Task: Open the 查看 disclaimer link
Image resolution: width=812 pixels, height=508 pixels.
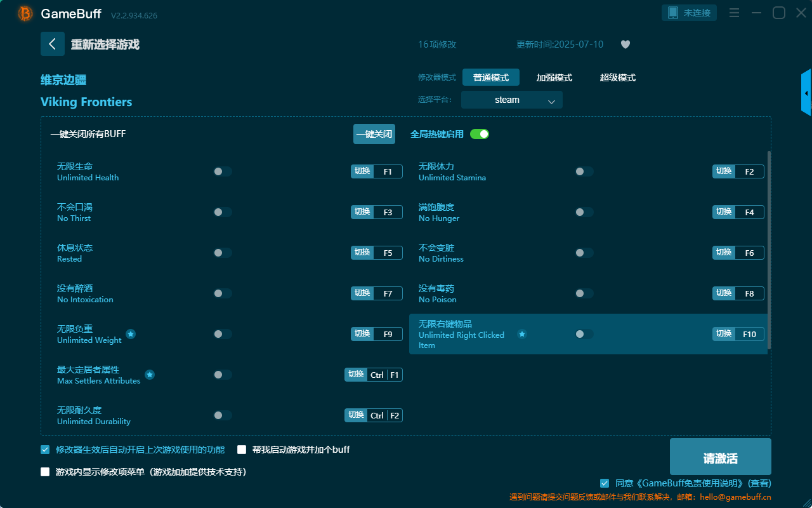Action: (759, 483)
